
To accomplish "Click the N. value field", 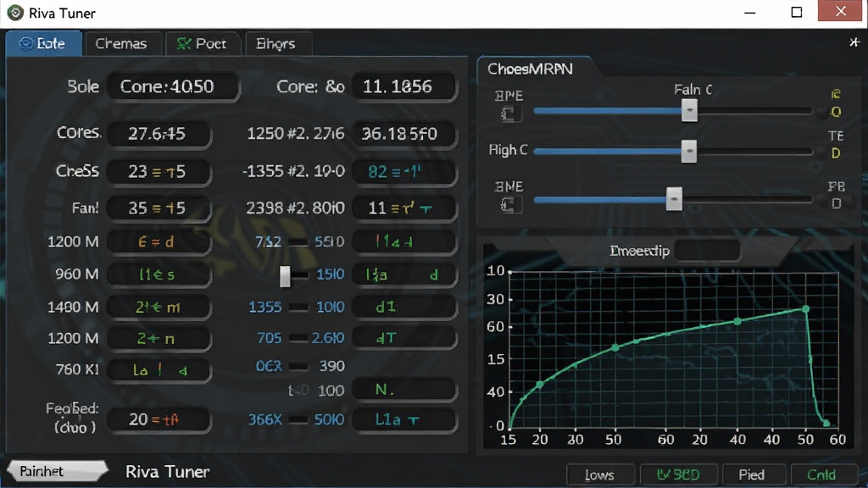I will [x=404, y=390].
